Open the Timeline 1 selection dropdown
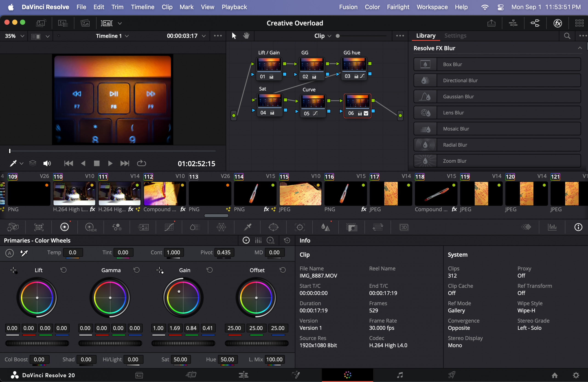The image size is (588, 382). [112, 36]
